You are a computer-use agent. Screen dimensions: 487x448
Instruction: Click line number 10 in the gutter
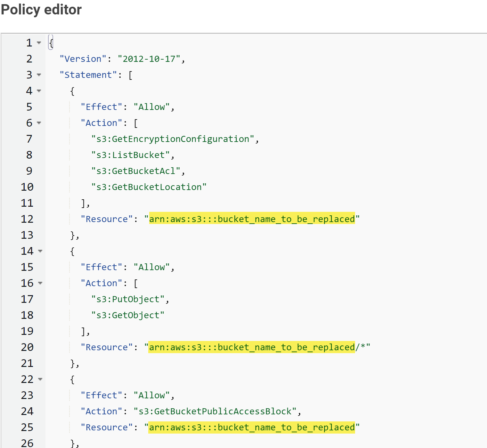[27, 187]
